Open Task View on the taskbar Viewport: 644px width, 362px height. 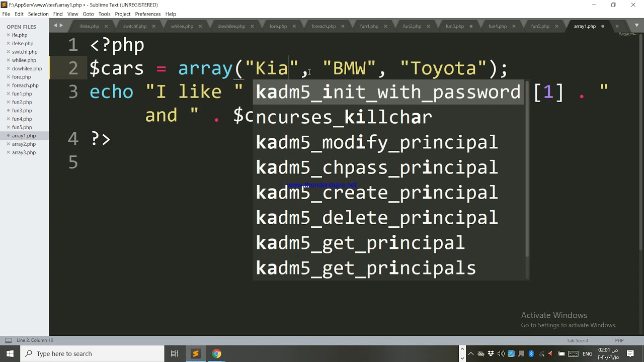(175, 353)
